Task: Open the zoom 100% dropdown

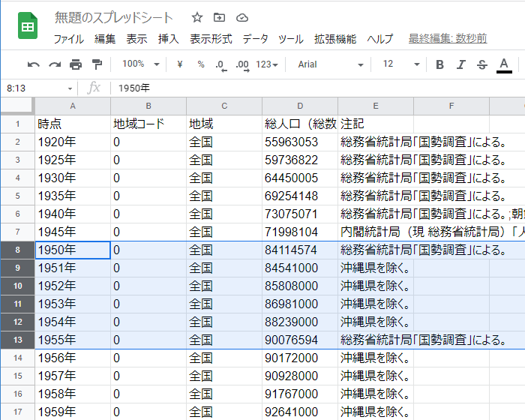Action: pos(141,64)
